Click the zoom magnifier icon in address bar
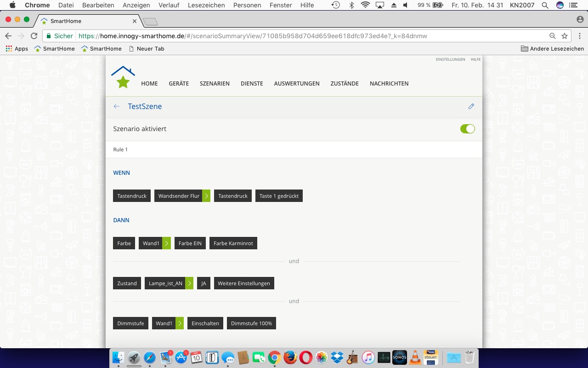The height and width of the screenshot is (368, 588). [553, 36]
